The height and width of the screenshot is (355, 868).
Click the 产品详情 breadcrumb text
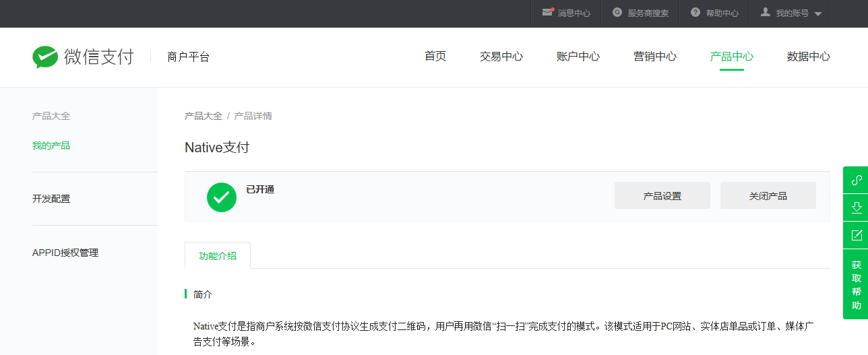tap(253, 116)
